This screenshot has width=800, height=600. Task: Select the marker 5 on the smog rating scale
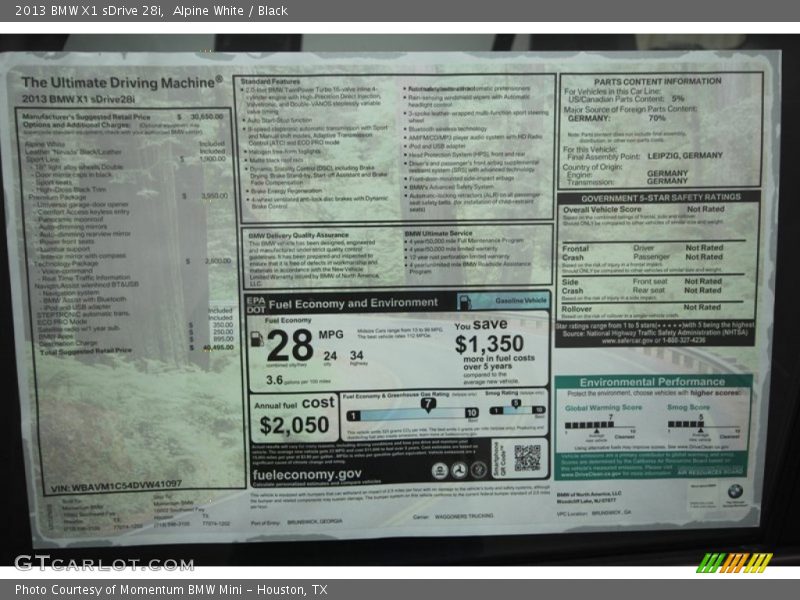click(516, 404)
